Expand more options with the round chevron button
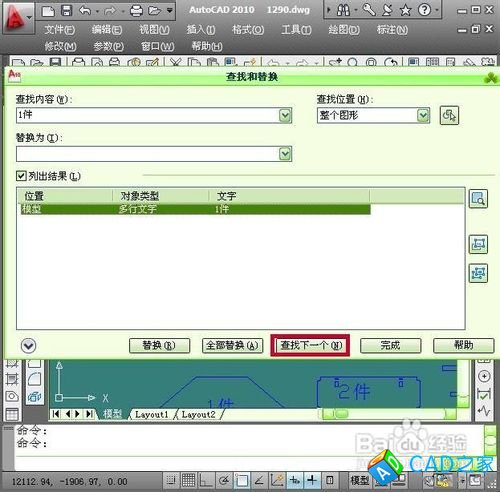The width and height of the screenshot is (500, 492). click(x=28, y=346)
